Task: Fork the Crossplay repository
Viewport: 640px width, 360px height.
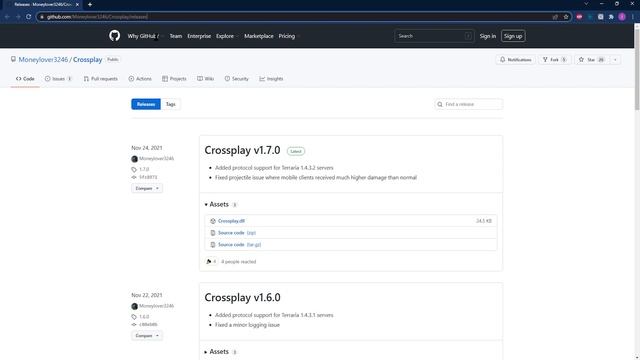Action: click(x=555, y=60)
